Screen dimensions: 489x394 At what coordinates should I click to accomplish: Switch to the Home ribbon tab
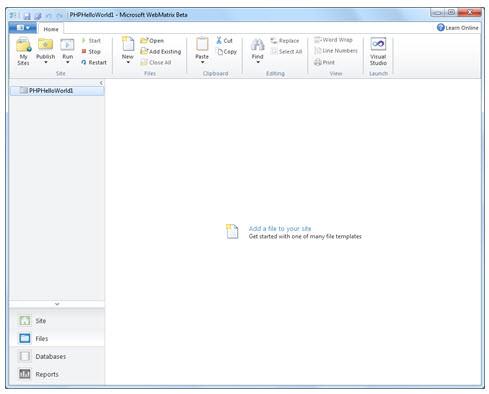[x=51, y=29]
